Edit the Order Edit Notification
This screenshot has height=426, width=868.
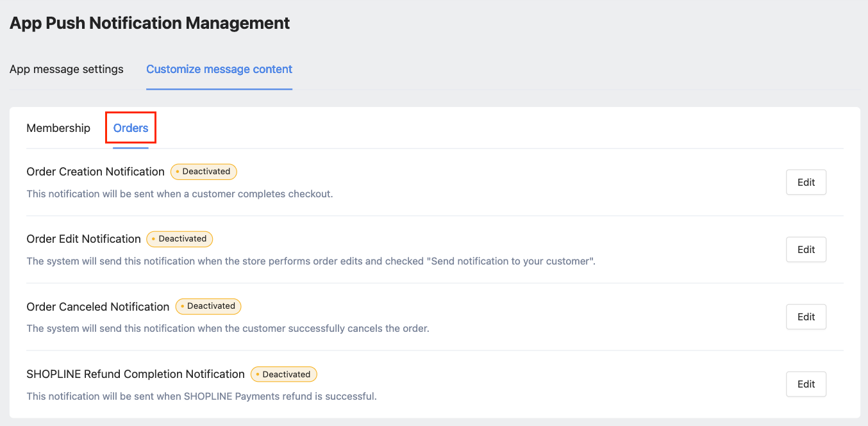click(806, 249)
